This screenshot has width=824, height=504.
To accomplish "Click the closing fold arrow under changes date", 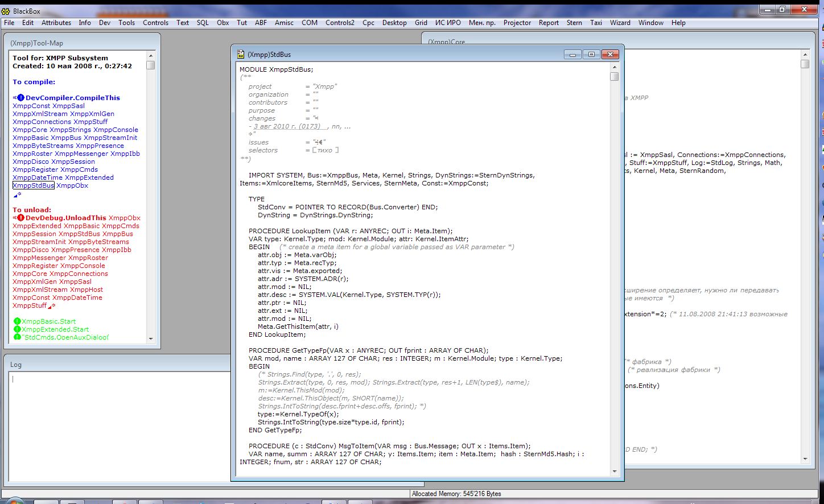I will click(x=251, y=134).
